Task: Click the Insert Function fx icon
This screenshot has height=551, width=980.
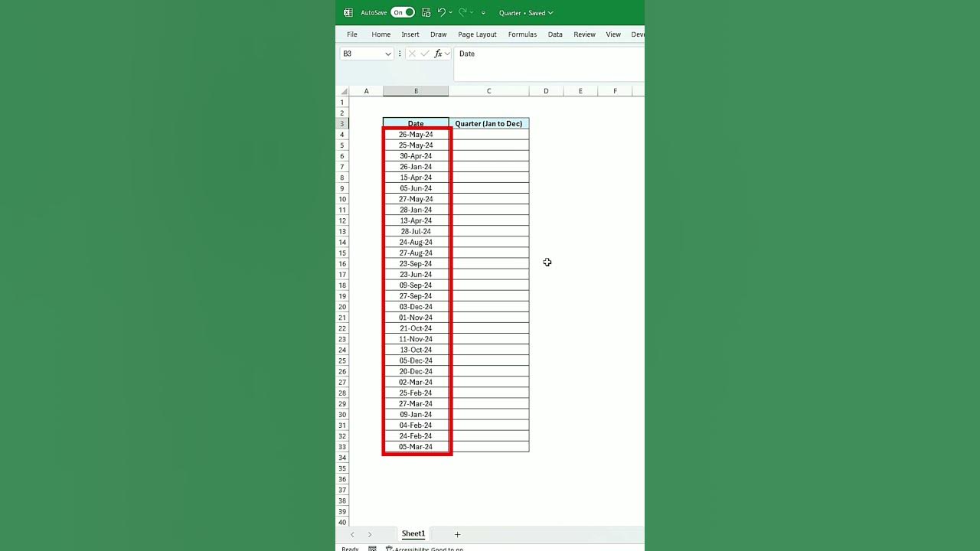Action: coord(438,54)
